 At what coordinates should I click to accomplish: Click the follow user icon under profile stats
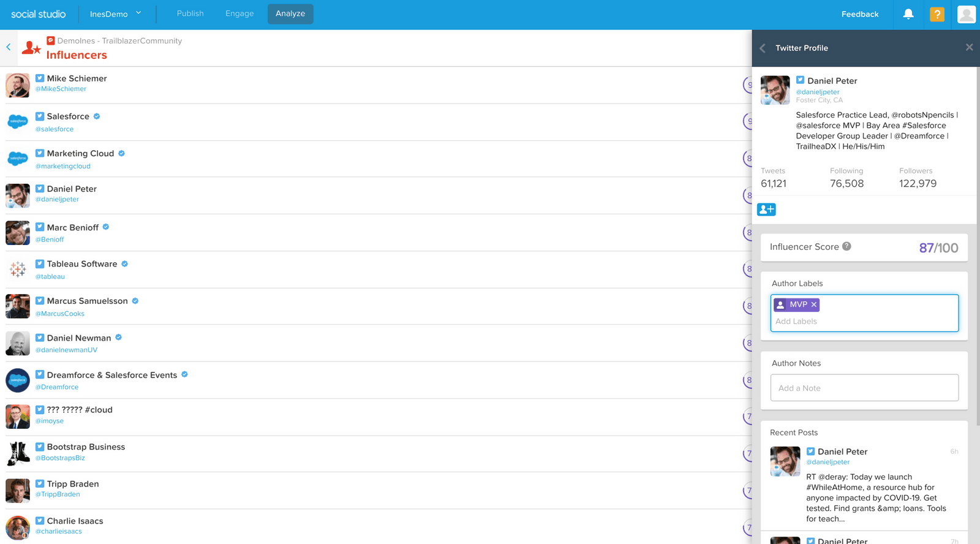pyautogui.click(x=766, y=210)
